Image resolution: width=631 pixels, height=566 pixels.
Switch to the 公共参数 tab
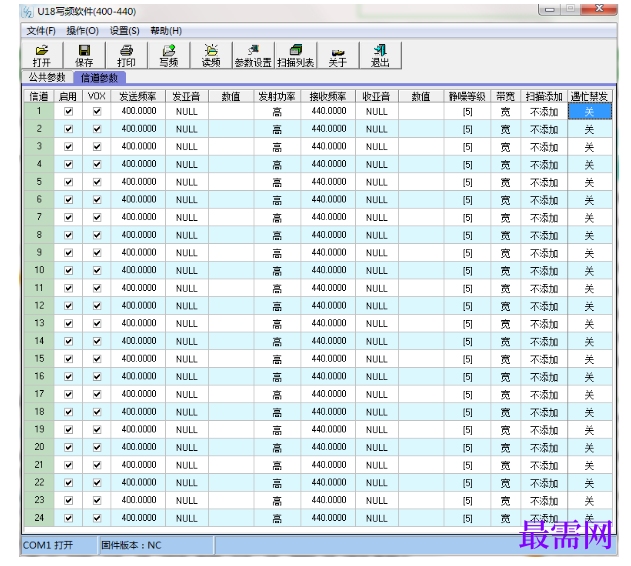47,77
